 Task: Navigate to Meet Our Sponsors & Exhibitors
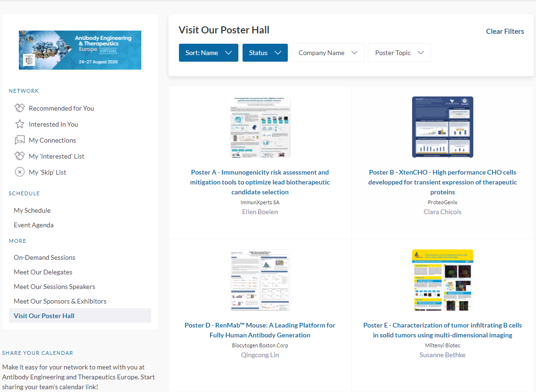60,301
